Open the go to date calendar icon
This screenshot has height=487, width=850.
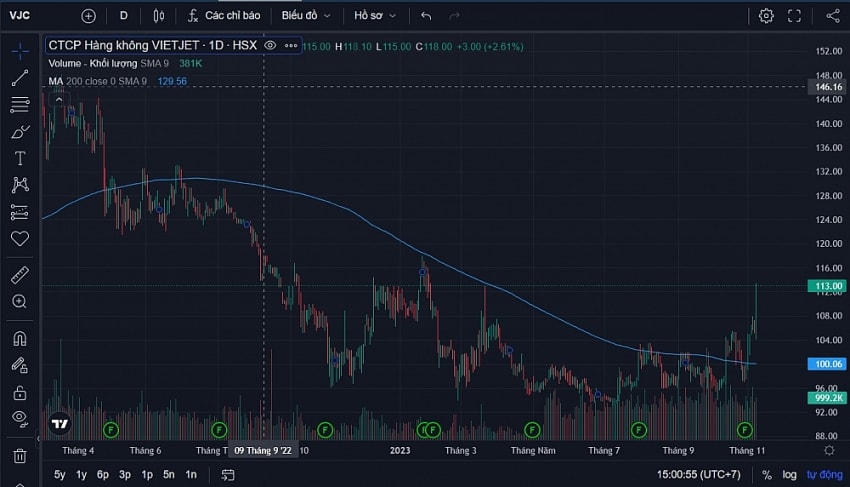click(228, 475)
